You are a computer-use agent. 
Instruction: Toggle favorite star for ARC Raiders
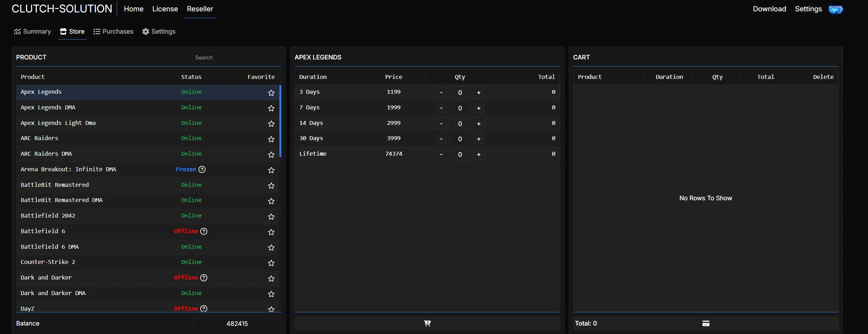click(271, 139)
